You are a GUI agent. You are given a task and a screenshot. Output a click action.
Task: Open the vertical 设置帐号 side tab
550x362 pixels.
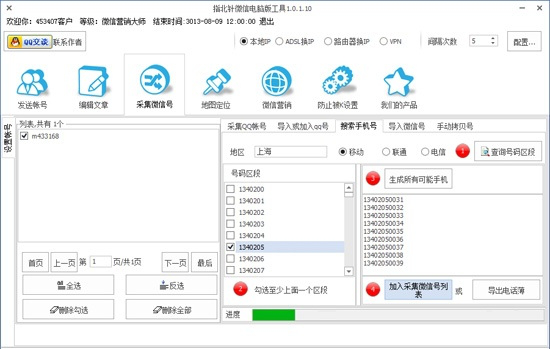8,137
